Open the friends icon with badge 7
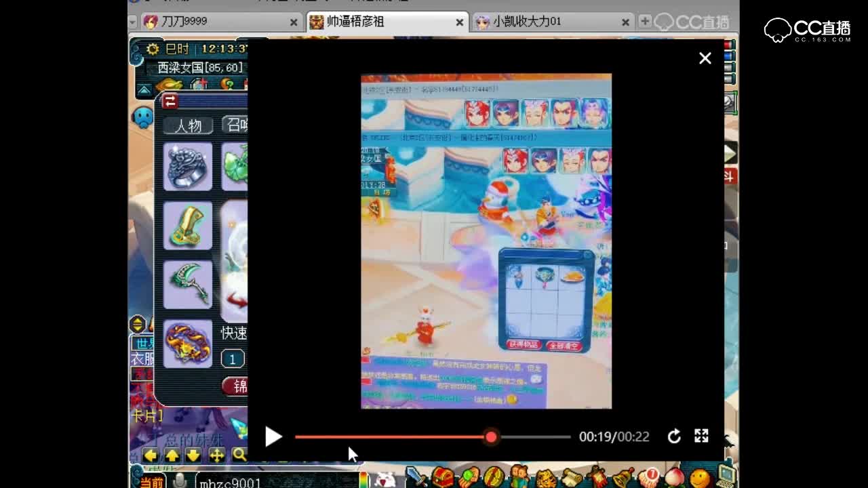868x488 pixels. click(x=648, y=477)
